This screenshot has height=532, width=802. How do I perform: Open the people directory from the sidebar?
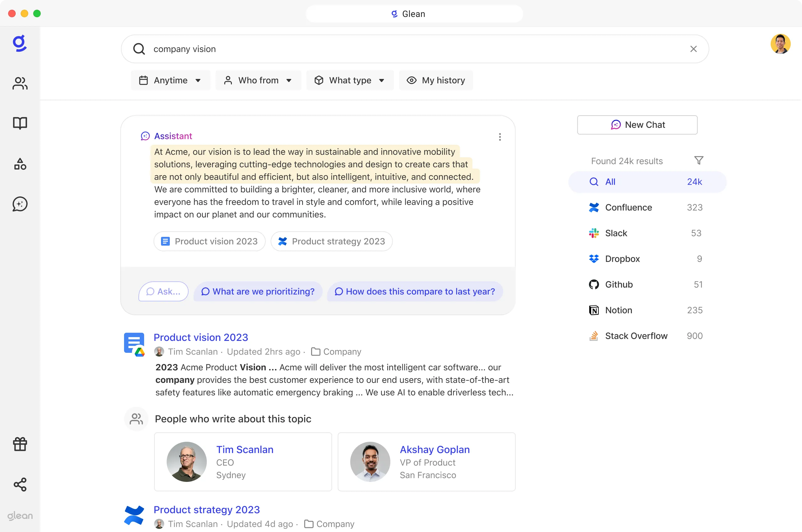20,83
